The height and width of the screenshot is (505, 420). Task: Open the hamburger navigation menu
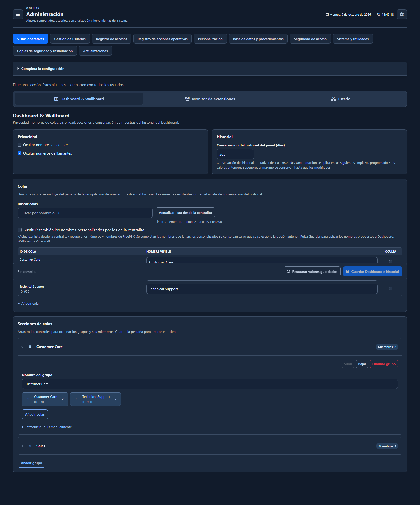pos(18,14)
